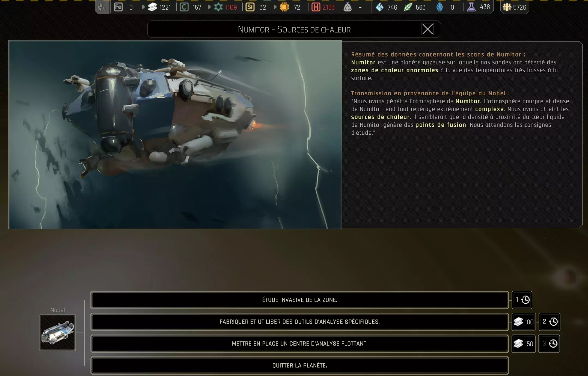The height and width of the screenshot is (376, 588).
Task: Click the silicon (Si) resource icon
Action: [250, 7]
